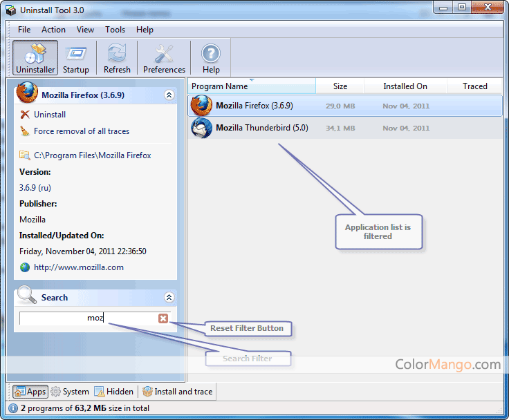This screenshot has height=420, width=509.
Task: Minimize the Uninstall Tool window
Action: 444,7
